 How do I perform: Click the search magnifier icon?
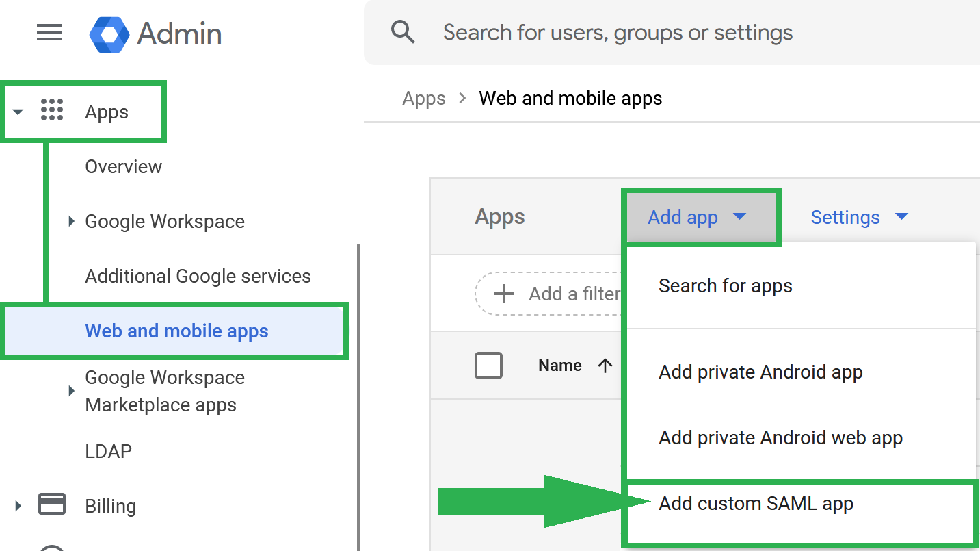click(x=403, y=32)
